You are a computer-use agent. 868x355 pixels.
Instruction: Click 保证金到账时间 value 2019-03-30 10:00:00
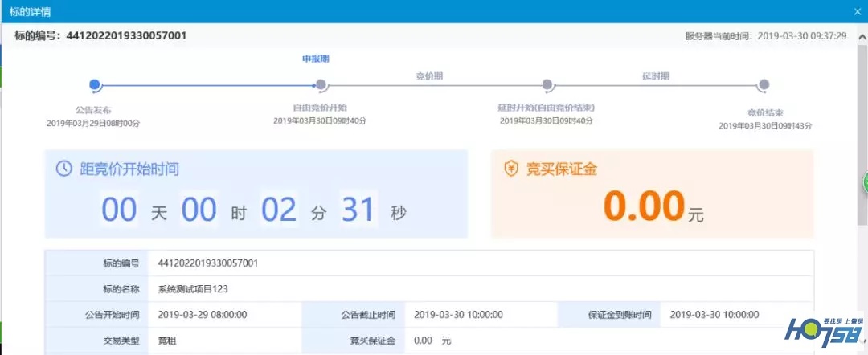714,315
